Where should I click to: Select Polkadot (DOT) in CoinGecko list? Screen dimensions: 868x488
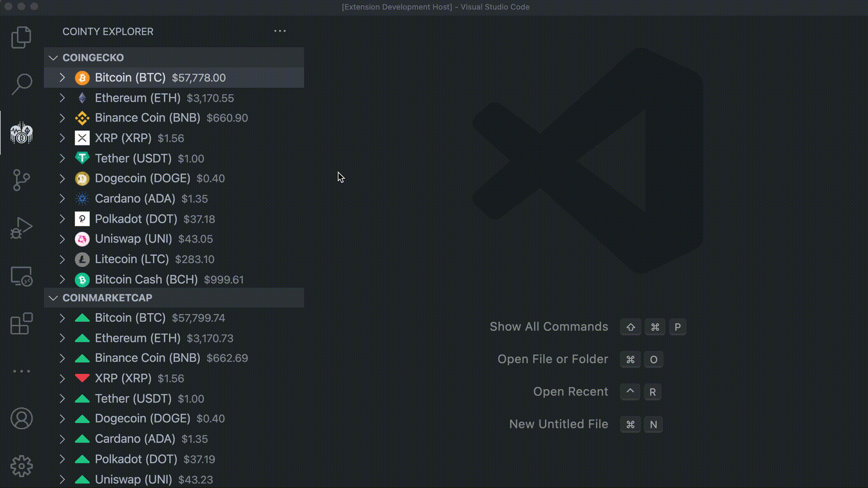point(136,219)
